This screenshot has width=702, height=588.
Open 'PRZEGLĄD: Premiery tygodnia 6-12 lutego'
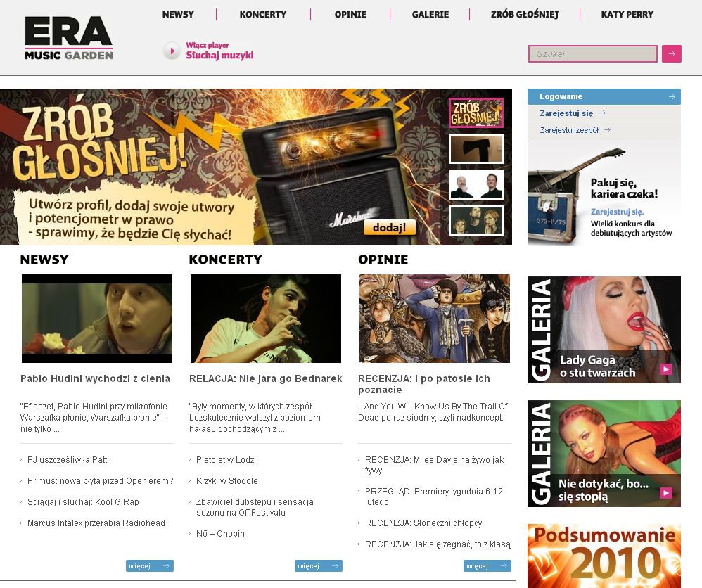434,496
